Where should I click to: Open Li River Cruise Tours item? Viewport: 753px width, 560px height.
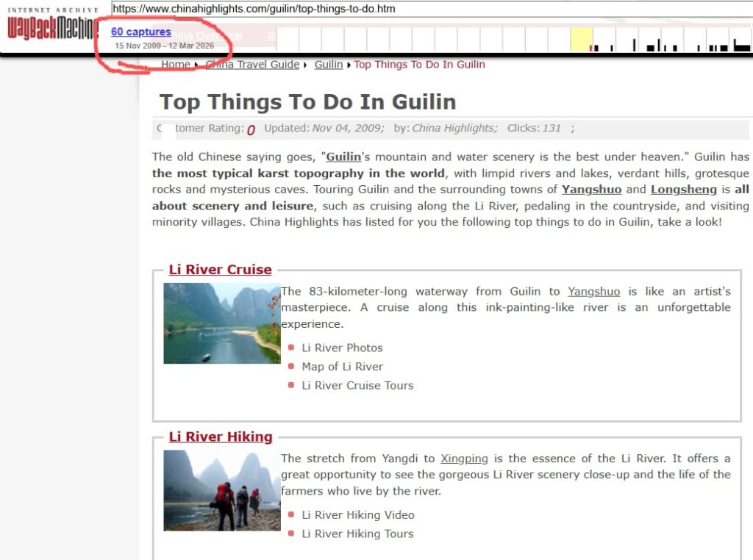tap(357, 385)
